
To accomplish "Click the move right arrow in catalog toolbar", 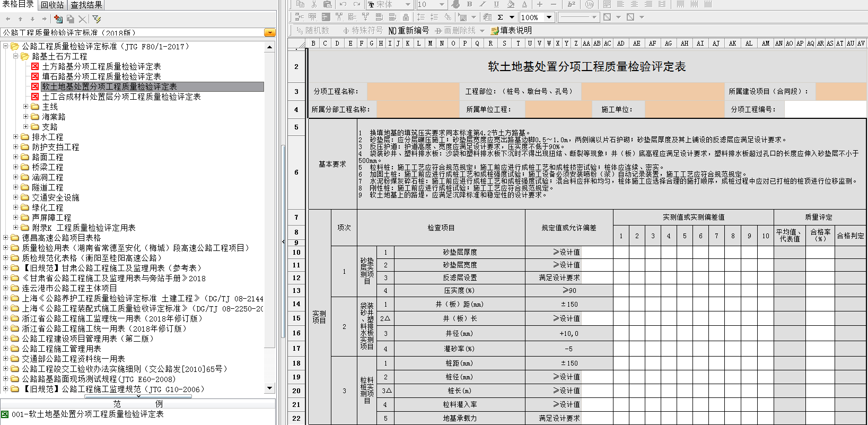I will (45, 19).
